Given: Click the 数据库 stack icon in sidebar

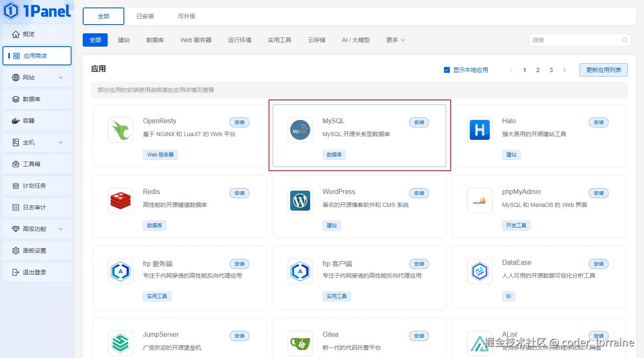Looking at the screenshot, I should click(x=16, y=99).
